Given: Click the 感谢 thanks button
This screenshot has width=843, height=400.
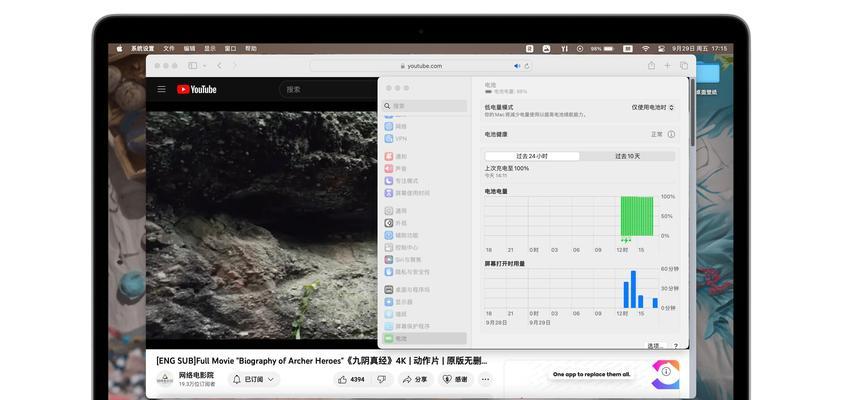Looking at the screenshot, I should click(455, 379).
